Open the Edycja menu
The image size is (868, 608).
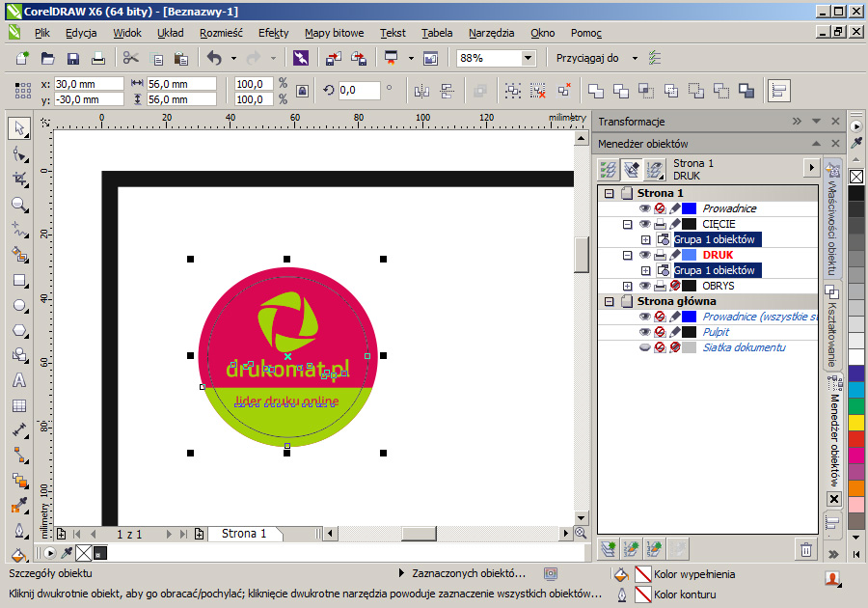pos(81,33)
